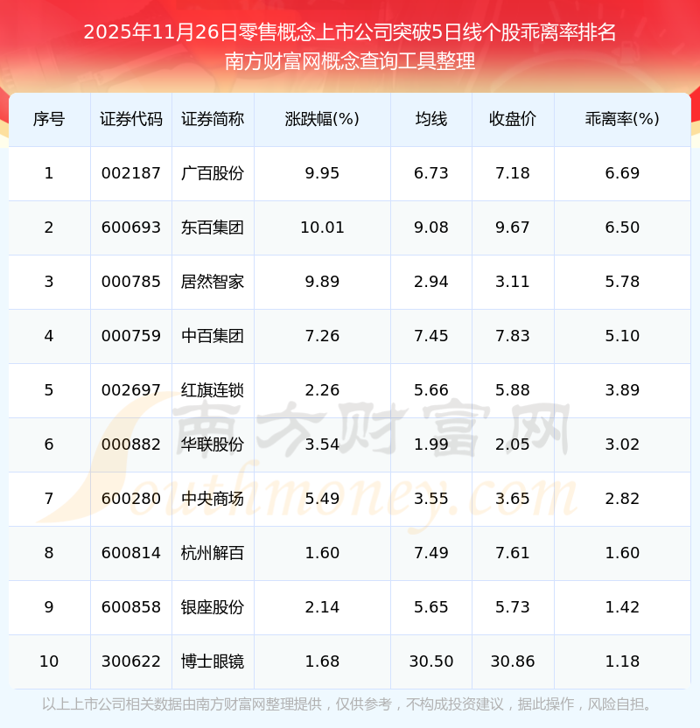Click the stock name 中百集团
The image size is (700, 728).
coord(213,336)
